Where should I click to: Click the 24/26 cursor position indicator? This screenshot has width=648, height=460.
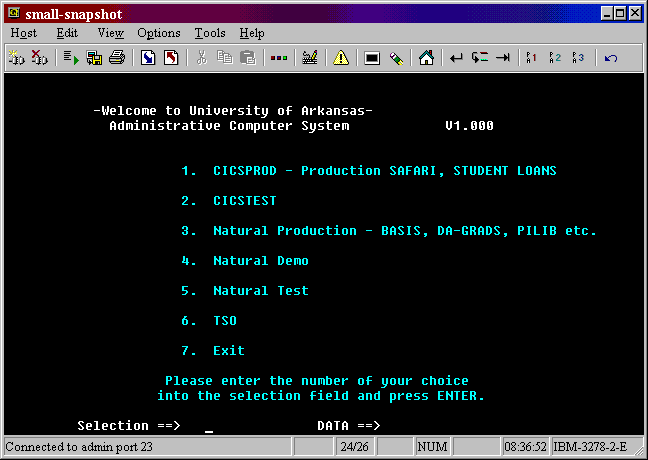tap(354, 447)
